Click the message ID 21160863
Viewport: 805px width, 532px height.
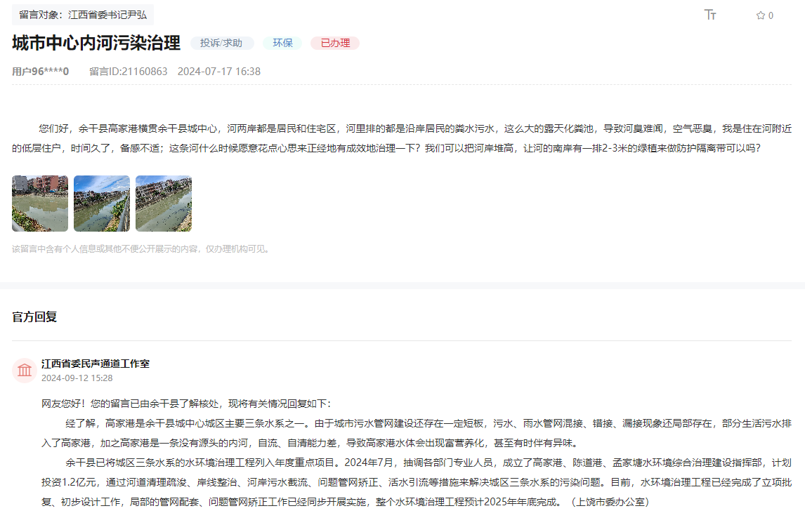[x=129, y=72]
